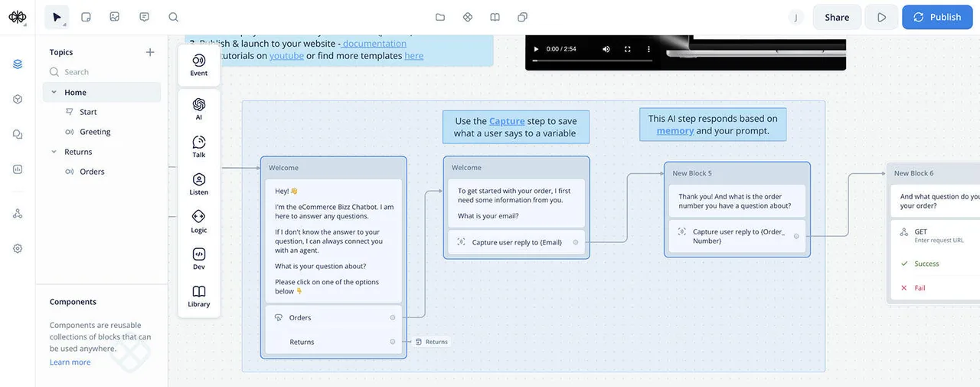Click the Share button
This screenshot has height=387, width=980.
click(837, 17)
